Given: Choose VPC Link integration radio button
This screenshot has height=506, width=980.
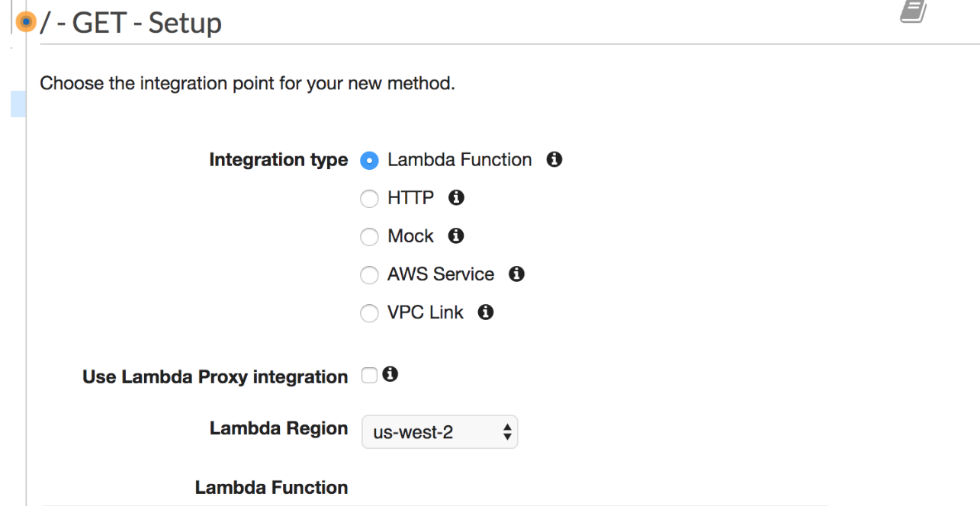Looking at the screenshot, I should pos(369,313).
